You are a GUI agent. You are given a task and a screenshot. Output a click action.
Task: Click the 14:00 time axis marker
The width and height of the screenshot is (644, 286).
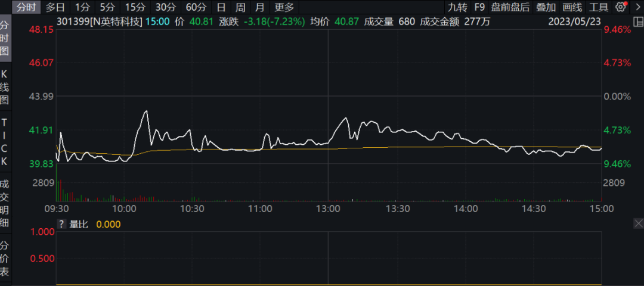point(466,209)
